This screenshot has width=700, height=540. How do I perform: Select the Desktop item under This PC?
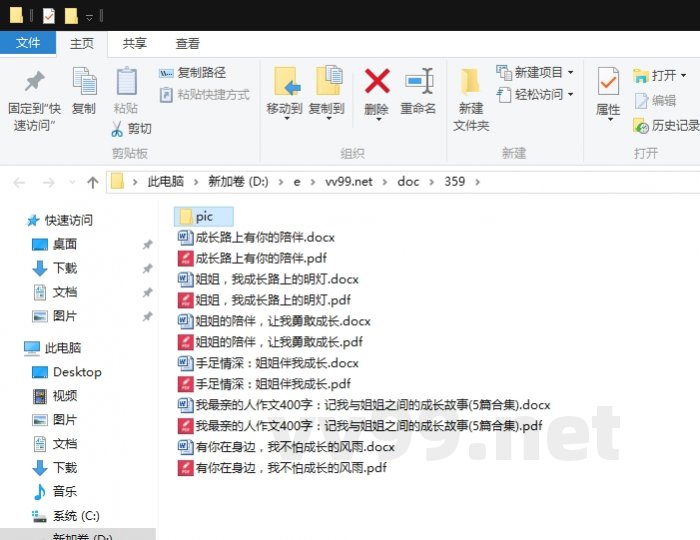(x=67, y=372)
